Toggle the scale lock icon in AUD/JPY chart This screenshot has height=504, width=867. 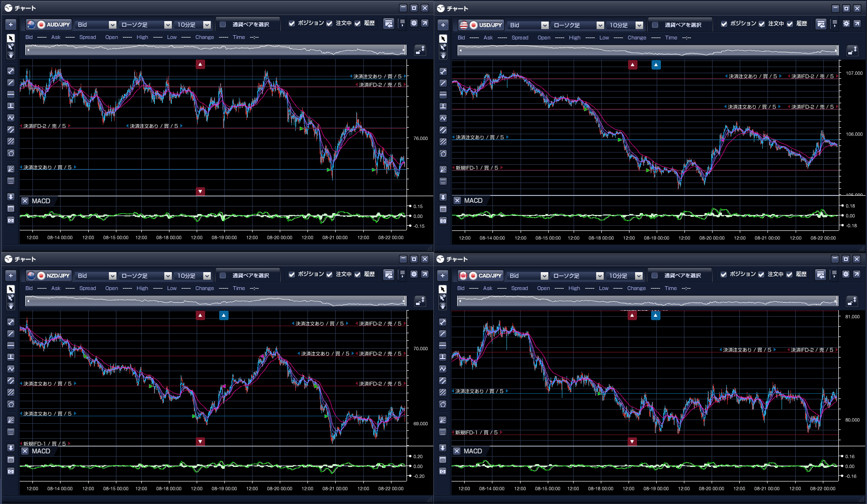[420, 50]
